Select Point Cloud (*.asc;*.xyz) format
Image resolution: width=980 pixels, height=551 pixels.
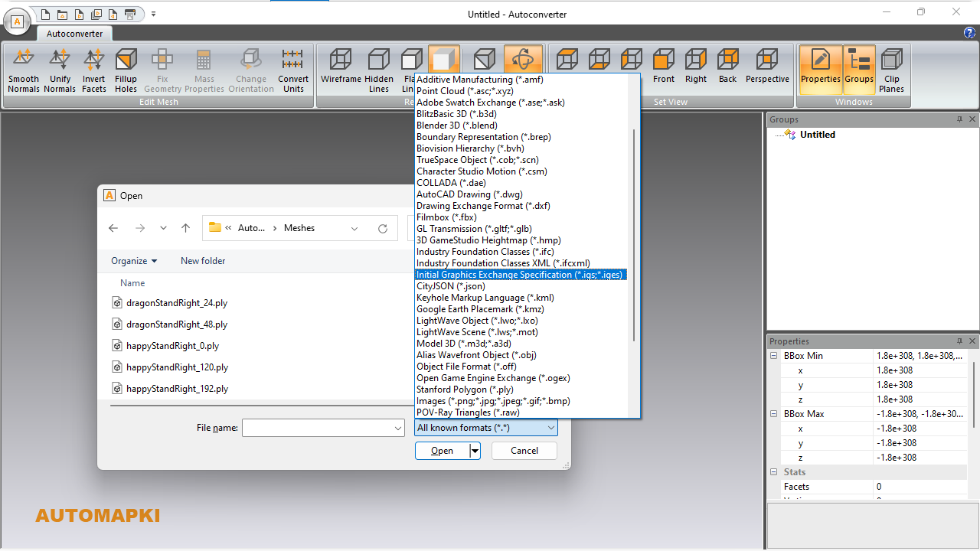click(465, 91)
